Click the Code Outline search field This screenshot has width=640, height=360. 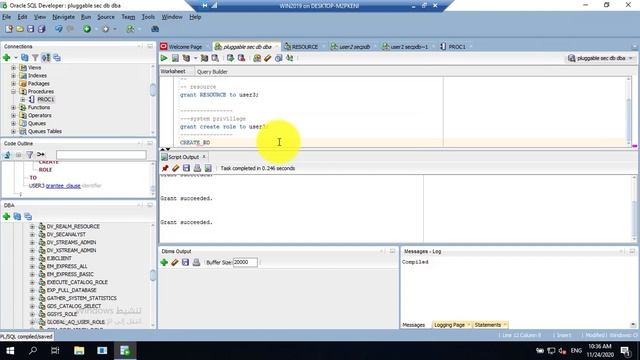click(x=101, y=155)
